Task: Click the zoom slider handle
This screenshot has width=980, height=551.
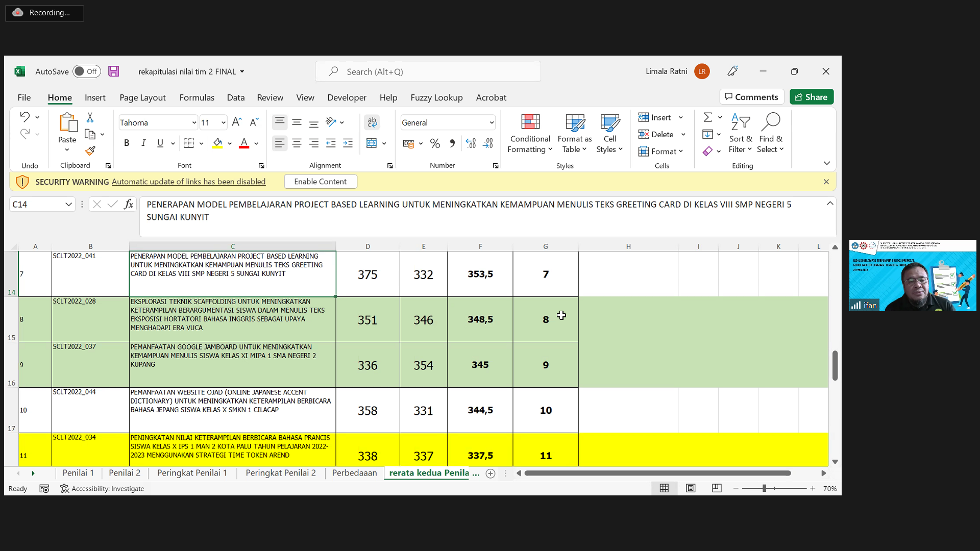Action: point(764,488)
